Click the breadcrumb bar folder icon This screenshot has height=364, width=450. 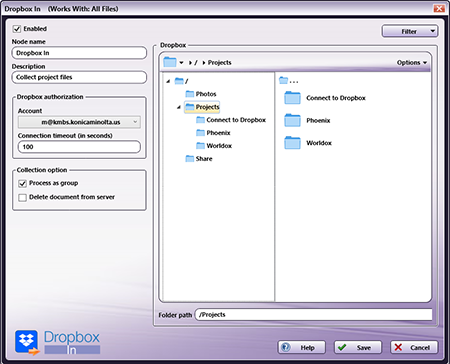click(170, 62)
